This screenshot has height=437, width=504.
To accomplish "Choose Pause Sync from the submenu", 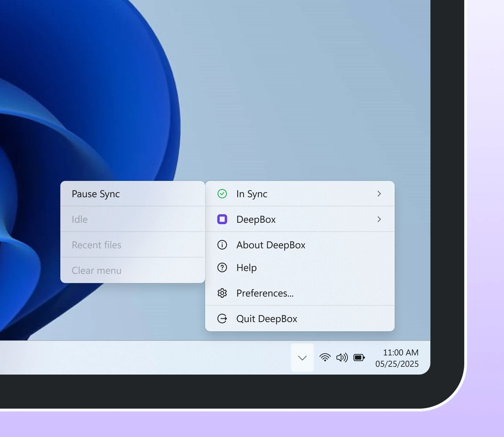I will [133, 194].
